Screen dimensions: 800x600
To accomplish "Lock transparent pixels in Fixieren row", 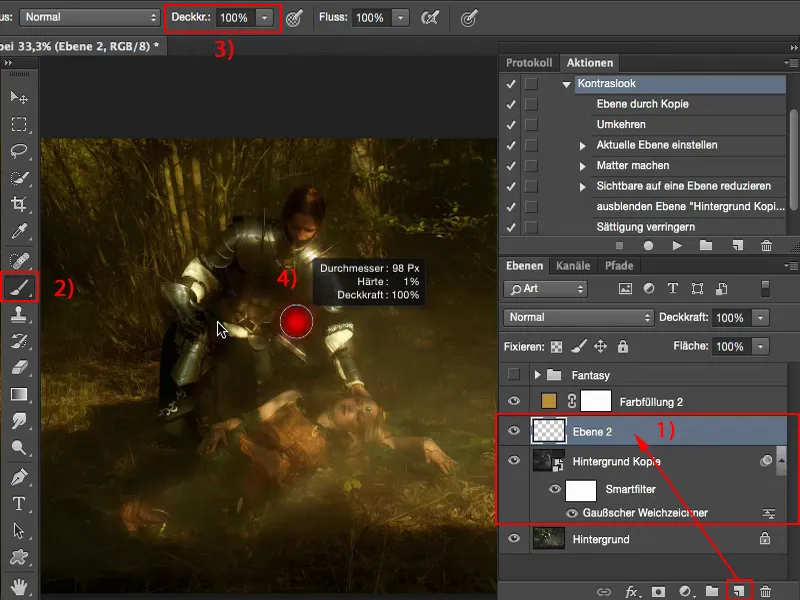I will [557, 347].
